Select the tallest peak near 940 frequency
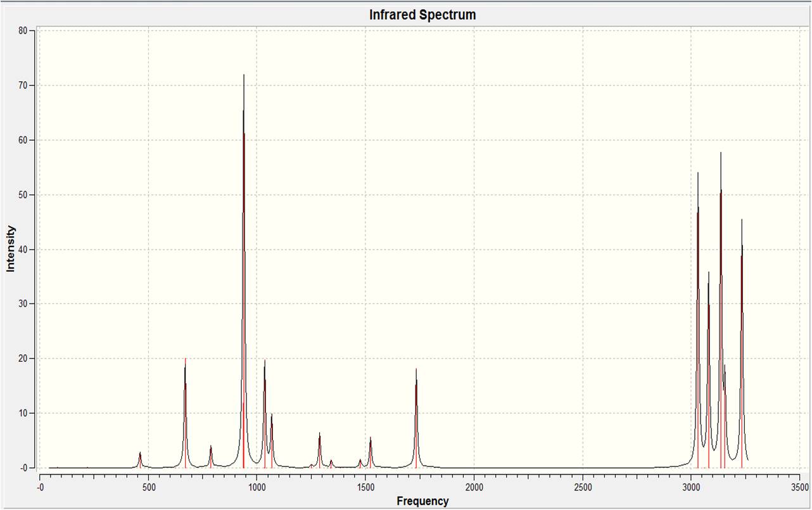 pos(244,271)
